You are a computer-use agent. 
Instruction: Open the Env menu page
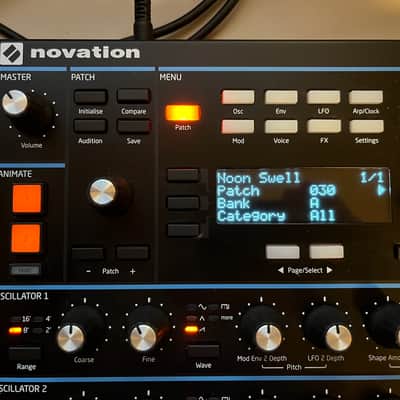(x=281, y=97)
